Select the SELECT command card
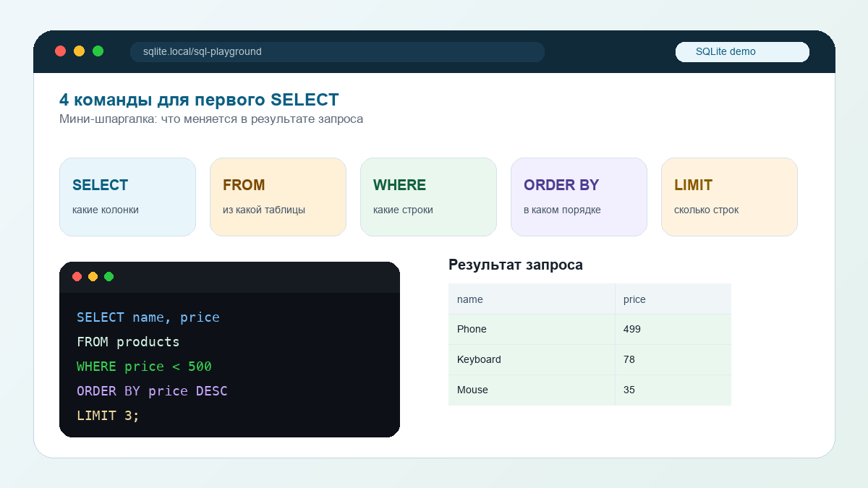868x488 pixels. click(x=127, y=197)
